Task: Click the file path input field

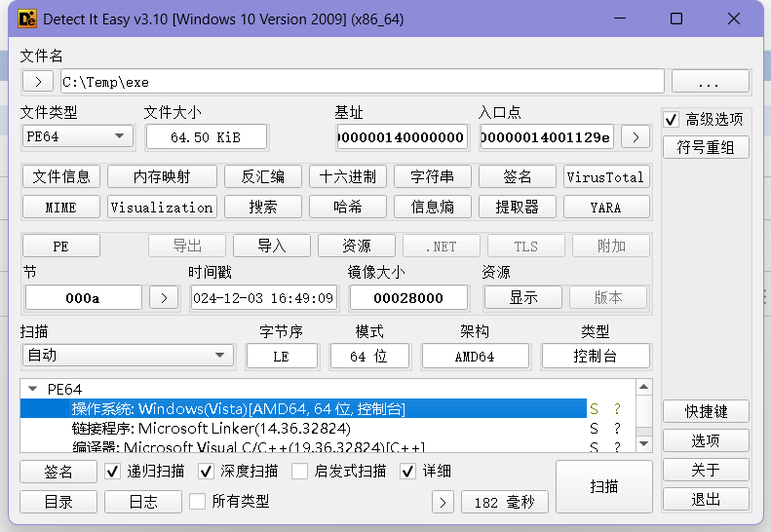Action: (x=363, y=81)
